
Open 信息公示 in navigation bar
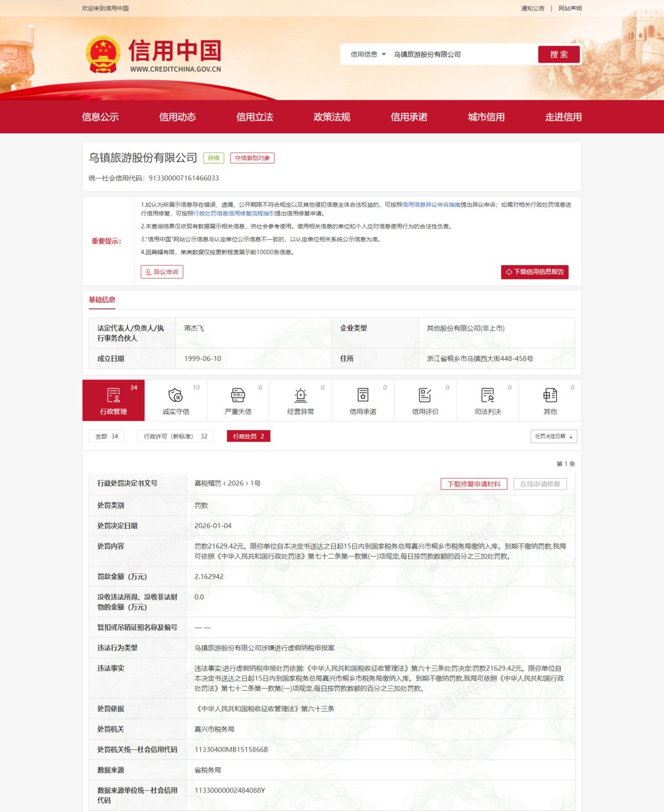(x=100, y=117)
